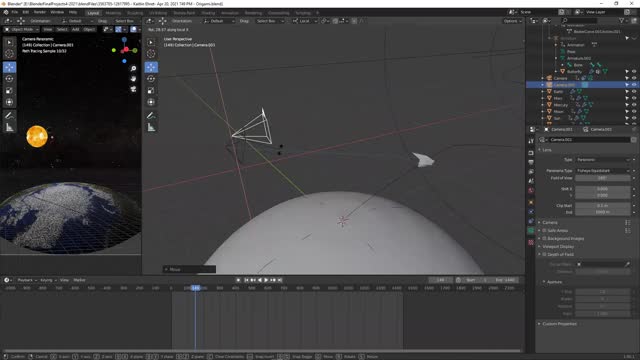The width and height of the screenshot is (640, 360).
Task: Open the Local transform orientation dropdown
Action: coord(304,21)
